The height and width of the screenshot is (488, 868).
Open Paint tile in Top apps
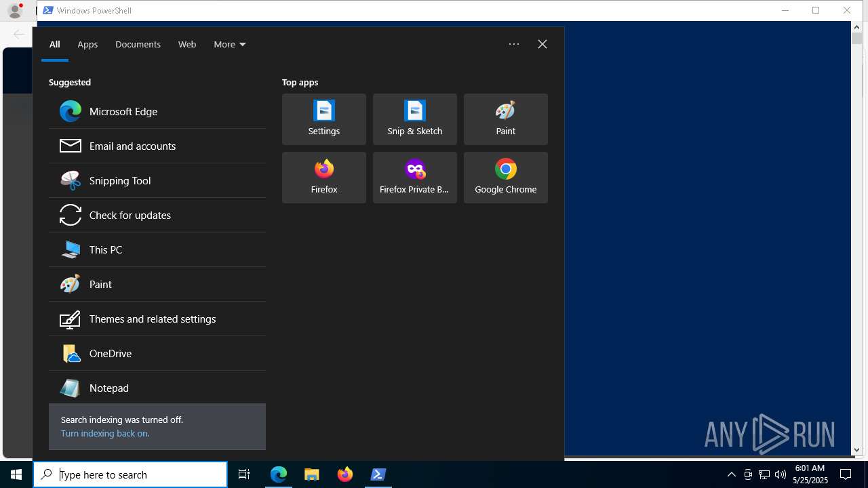[x=506, y=119]
